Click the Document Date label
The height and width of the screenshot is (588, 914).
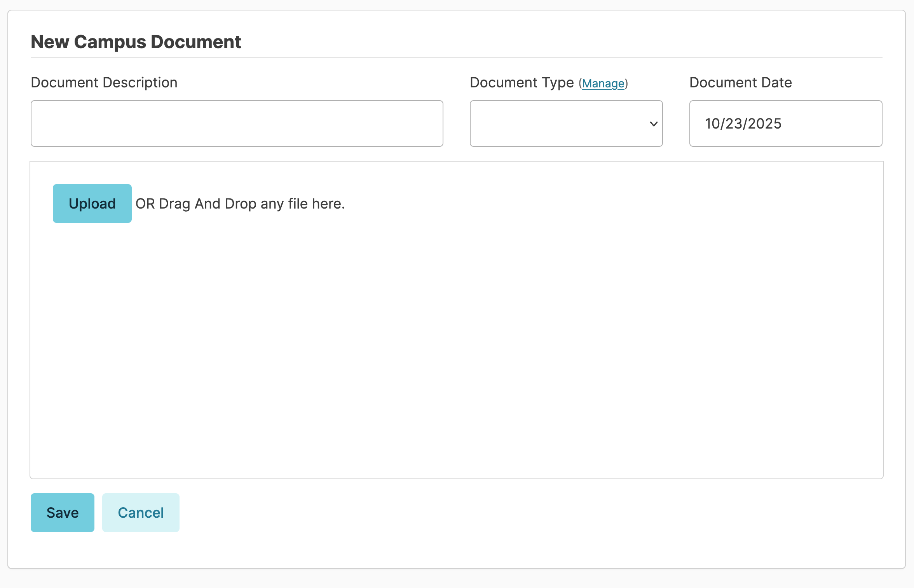click(740, 83)
